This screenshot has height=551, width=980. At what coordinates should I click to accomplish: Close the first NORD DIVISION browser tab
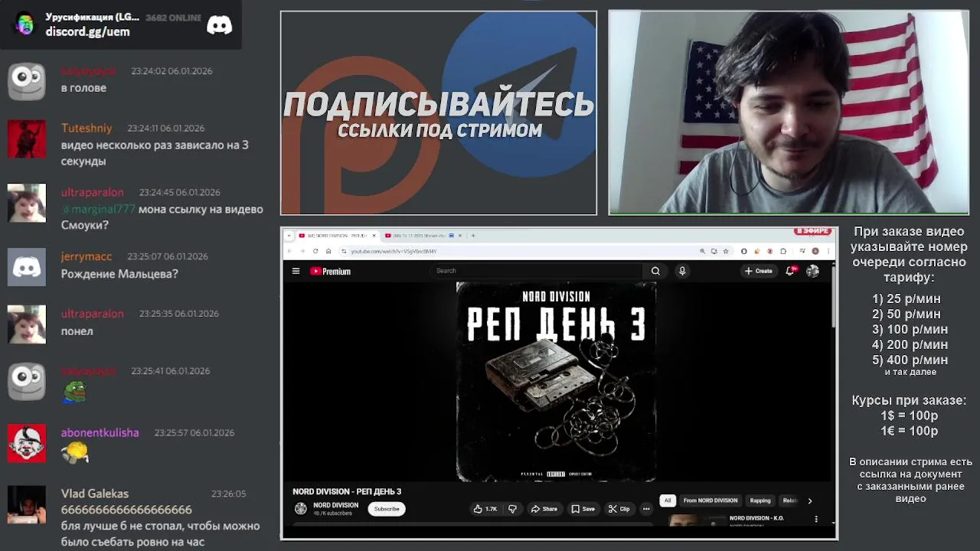(374, 236)
